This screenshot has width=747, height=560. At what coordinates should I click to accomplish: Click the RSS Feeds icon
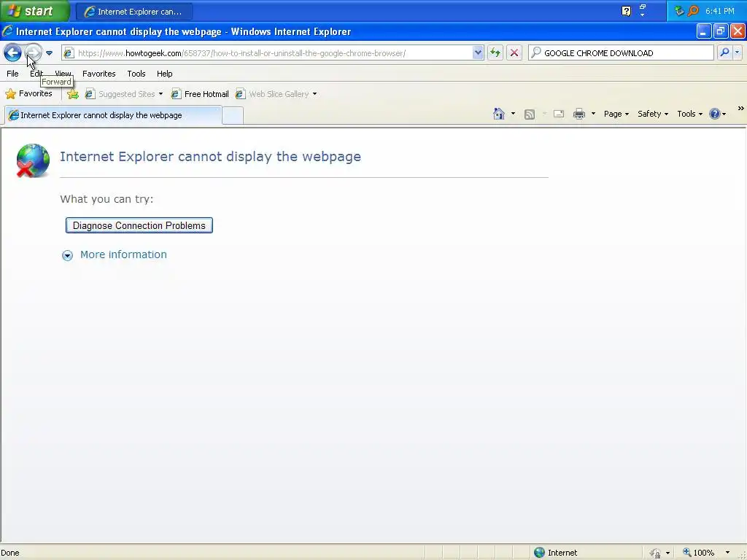(x=530, y=114)
